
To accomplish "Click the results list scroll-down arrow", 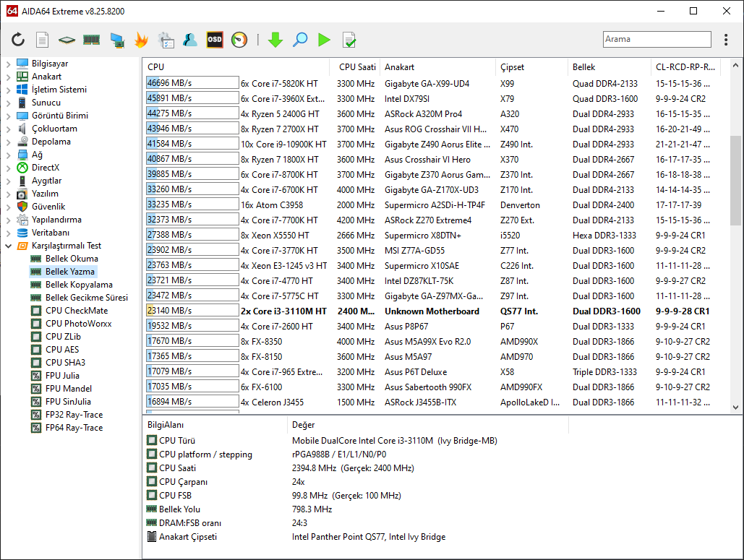I will pos(735,407).
